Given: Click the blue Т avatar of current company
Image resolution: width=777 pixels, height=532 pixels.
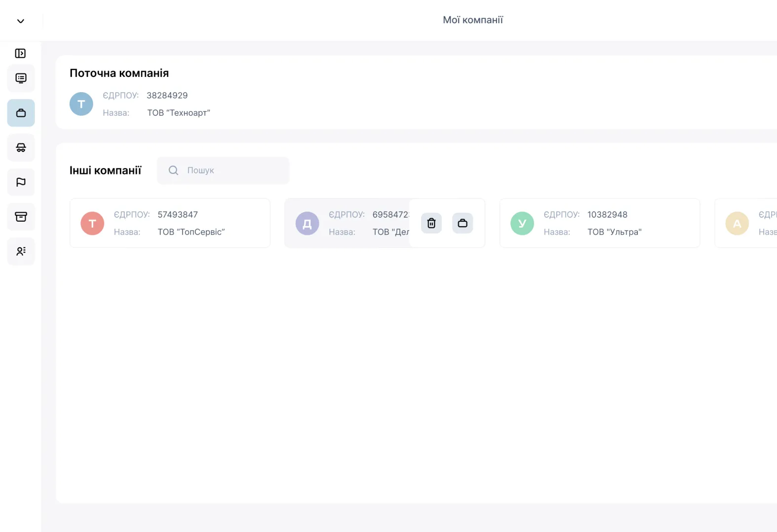Looking at the screenshot, I should [81, 104].
